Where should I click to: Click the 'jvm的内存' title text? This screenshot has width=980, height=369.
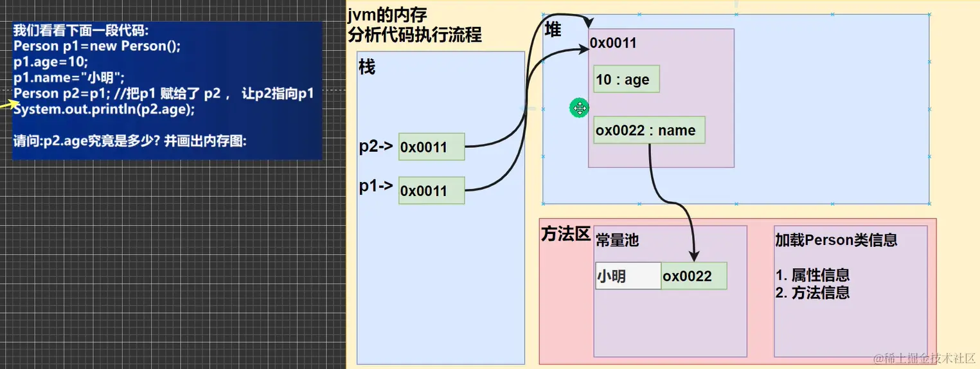pyautogui.click(x=387, y=14)
